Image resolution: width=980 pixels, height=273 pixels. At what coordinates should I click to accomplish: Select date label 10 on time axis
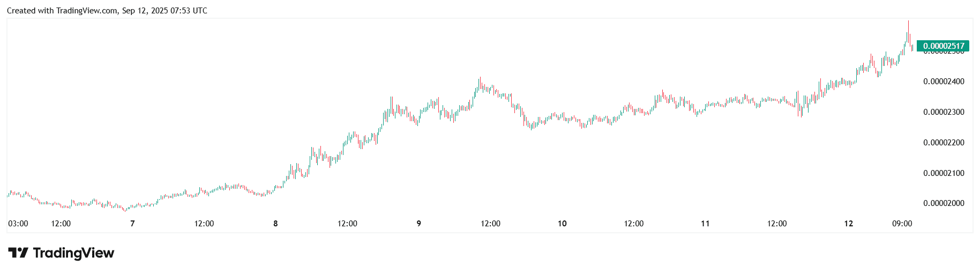(562, 224)
